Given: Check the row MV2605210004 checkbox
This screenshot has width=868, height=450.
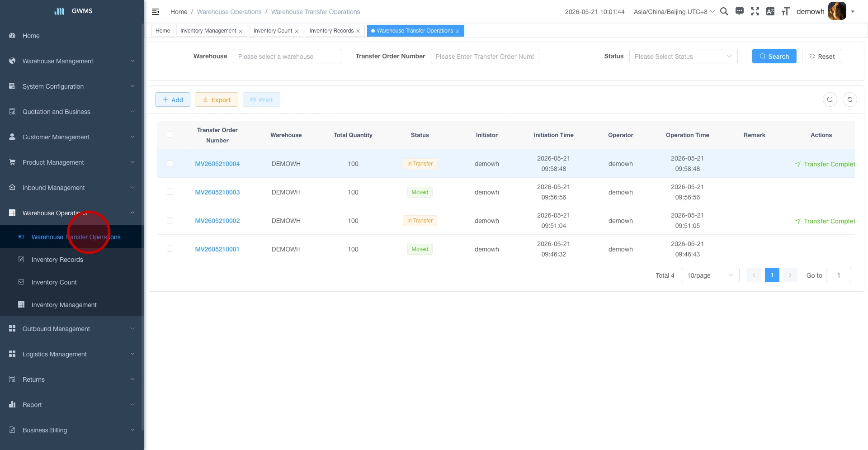Looking at the screenshot, I should [170, 163].
